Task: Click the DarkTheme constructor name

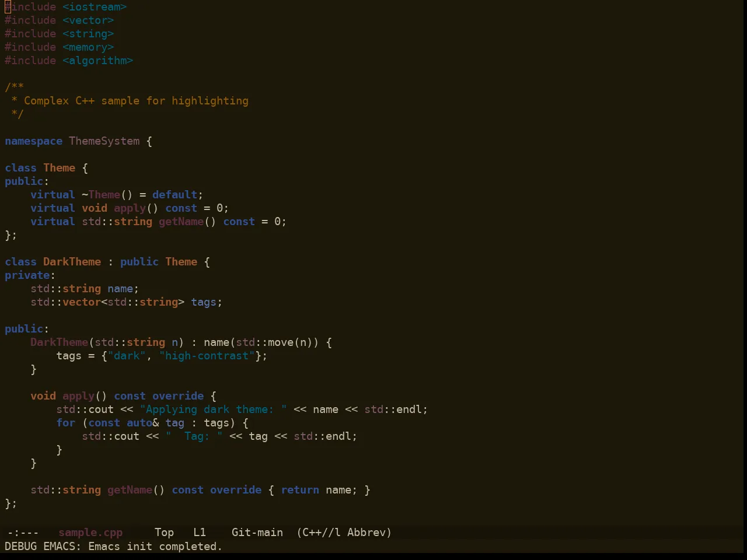Action: point(60,342)
